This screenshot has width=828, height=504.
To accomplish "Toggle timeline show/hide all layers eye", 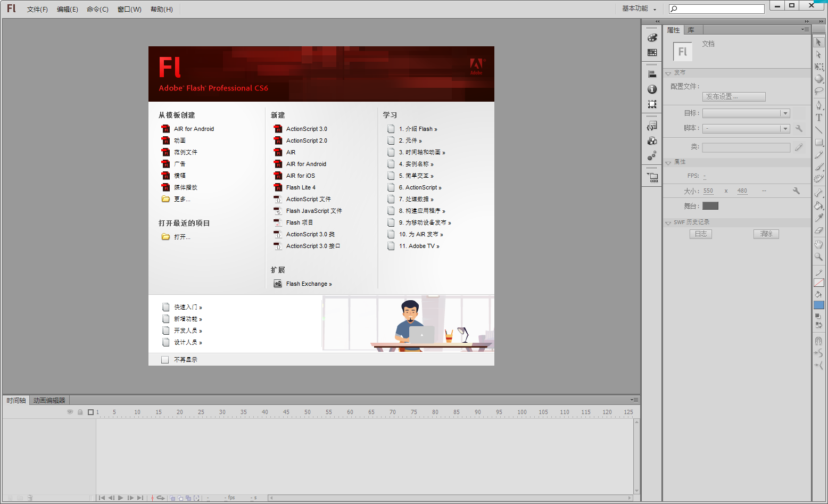I will [70, 412].
